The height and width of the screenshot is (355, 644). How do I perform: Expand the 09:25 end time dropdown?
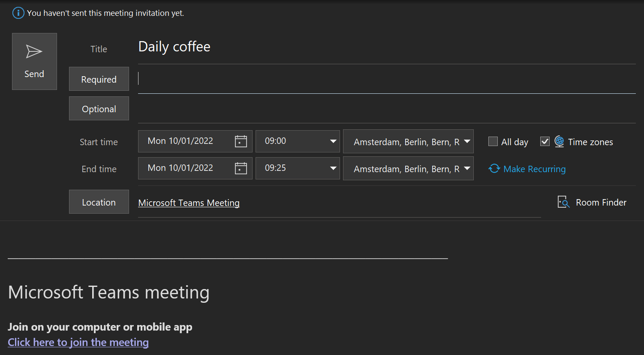[x=333, y=168]
